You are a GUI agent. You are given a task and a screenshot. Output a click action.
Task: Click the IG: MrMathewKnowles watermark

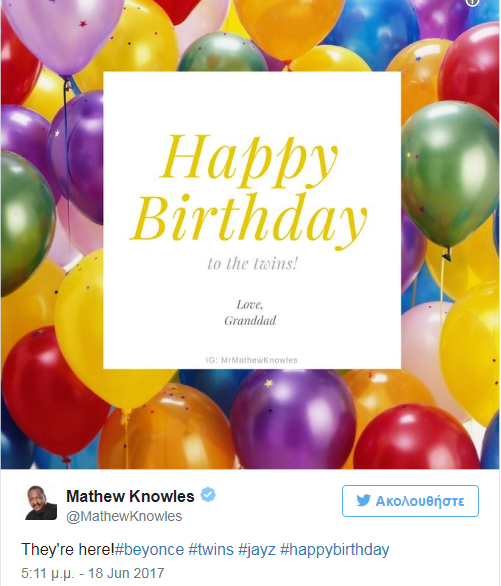[251, 360]
